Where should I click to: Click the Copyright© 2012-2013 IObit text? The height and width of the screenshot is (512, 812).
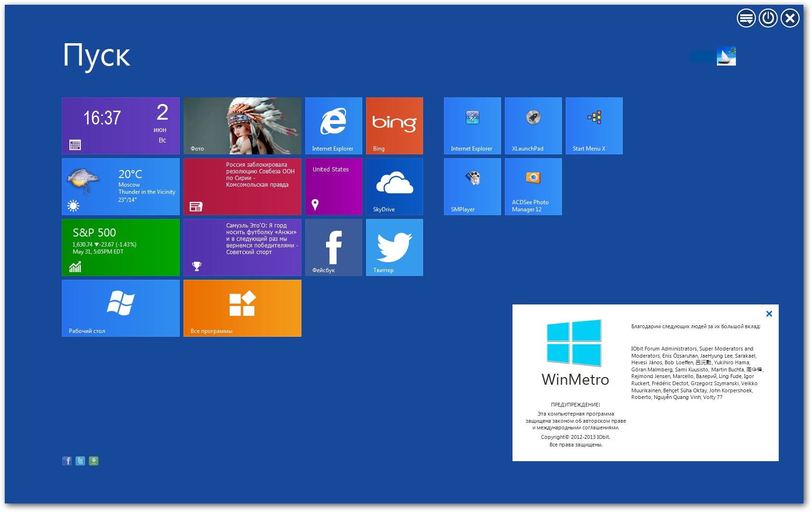tap(575, 437)
